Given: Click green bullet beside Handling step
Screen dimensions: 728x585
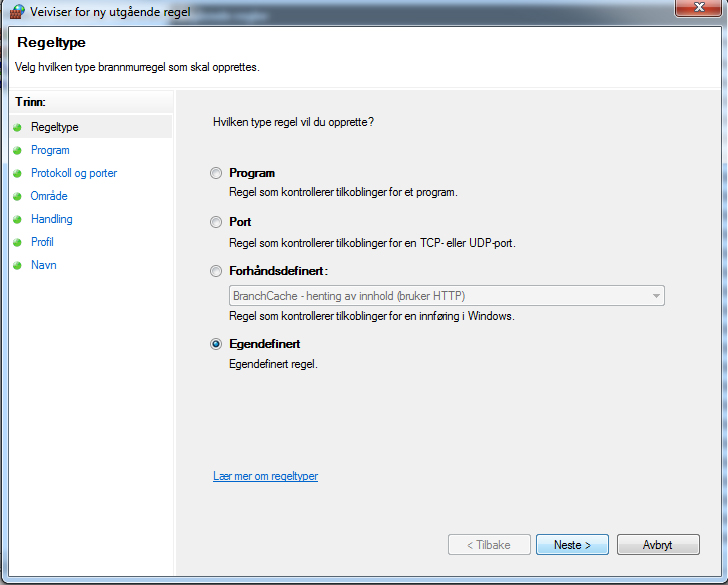Looking at the screenshot, I should point(18,219).
